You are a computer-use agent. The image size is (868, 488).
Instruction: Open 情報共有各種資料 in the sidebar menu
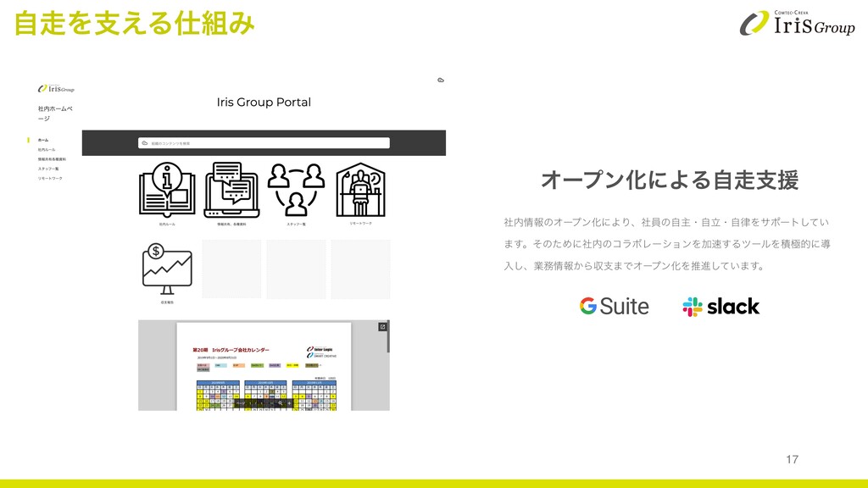(x=52, y=158)
